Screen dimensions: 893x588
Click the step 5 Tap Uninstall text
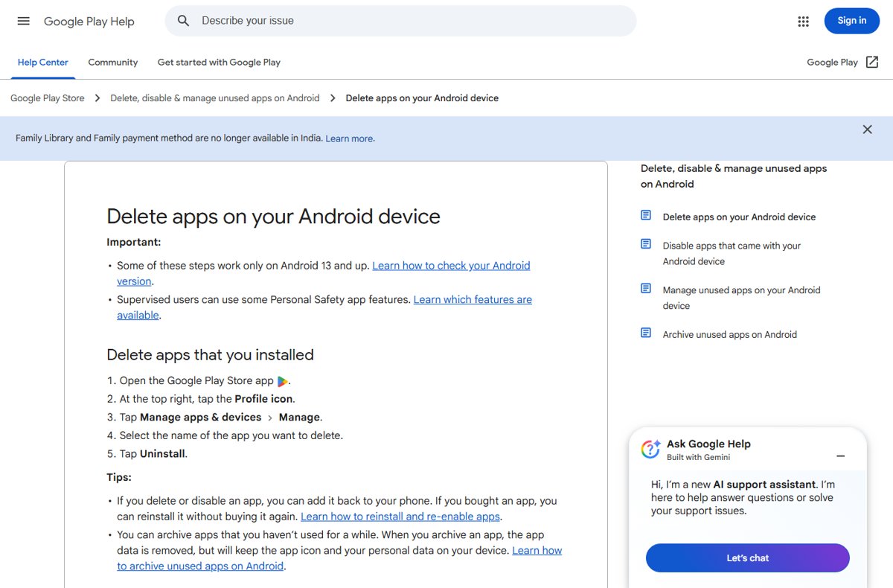point(153,454)
